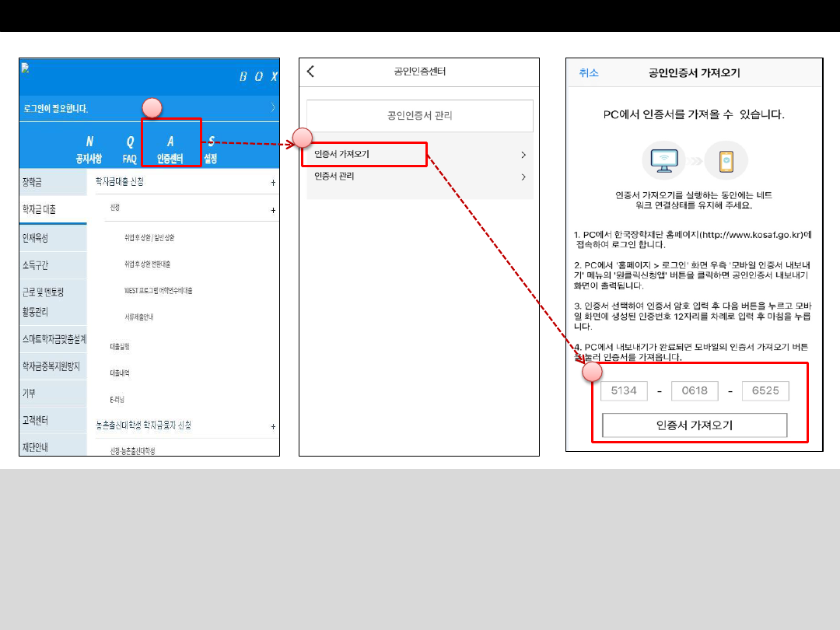The width and height of the screenshot is (840, 630).
Task: Open 취업 후 상환 전환대출 item
Action: click(147, 264)
